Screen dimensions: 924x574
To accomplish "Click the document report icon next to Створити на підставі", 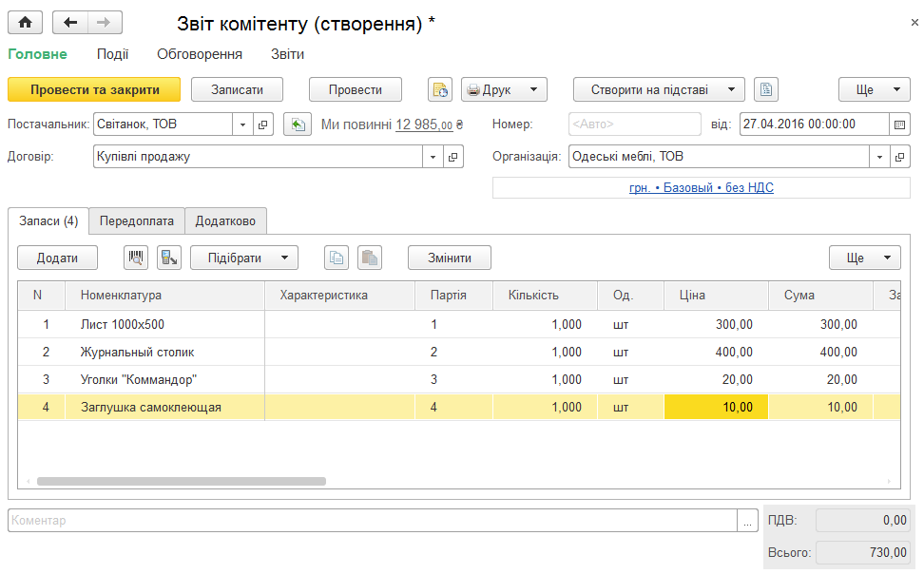I will [766, 89].
